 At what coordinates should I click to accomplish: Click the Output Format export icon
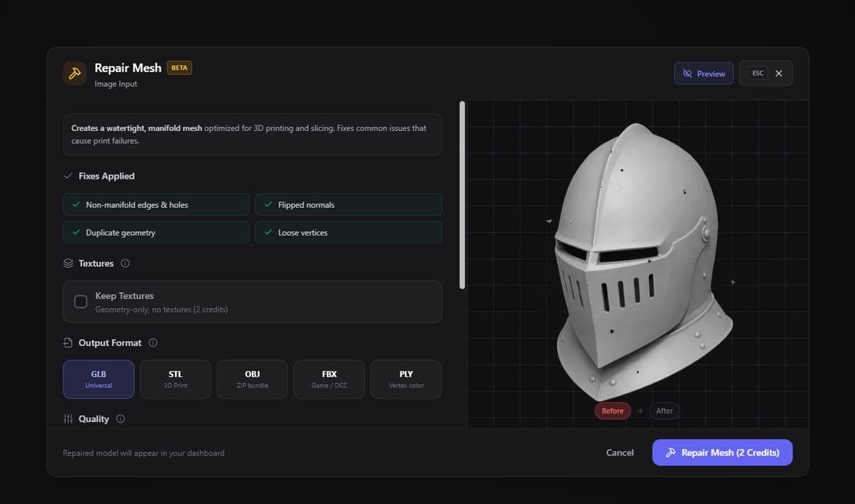(68, 342)
